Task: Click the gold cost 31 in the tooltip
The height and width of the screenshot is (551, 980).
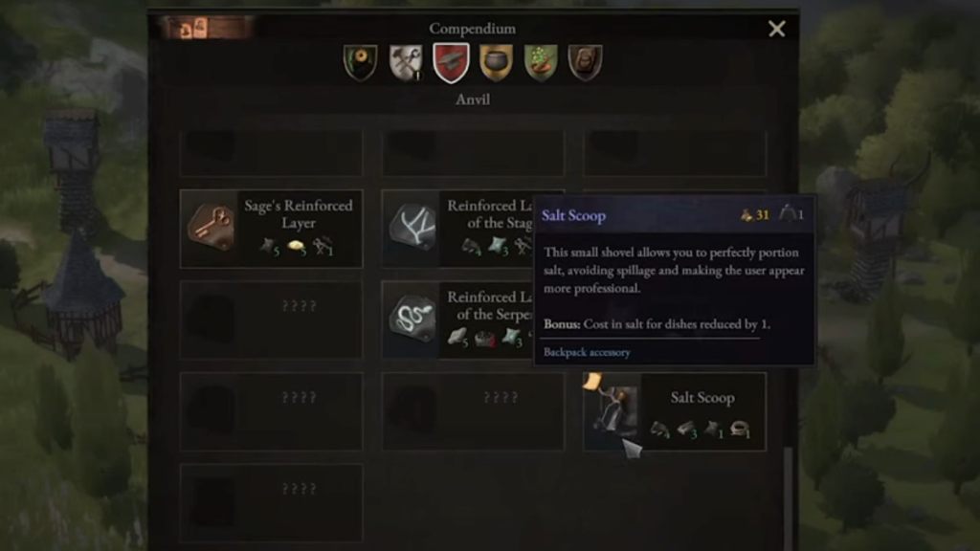Action: click(x=755, y=215)
